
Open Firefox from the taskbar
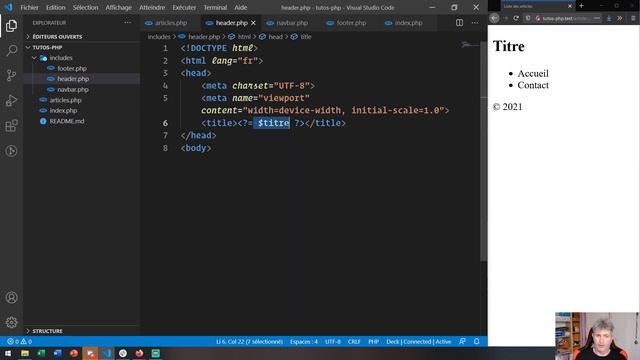click(x=139, y=353)
